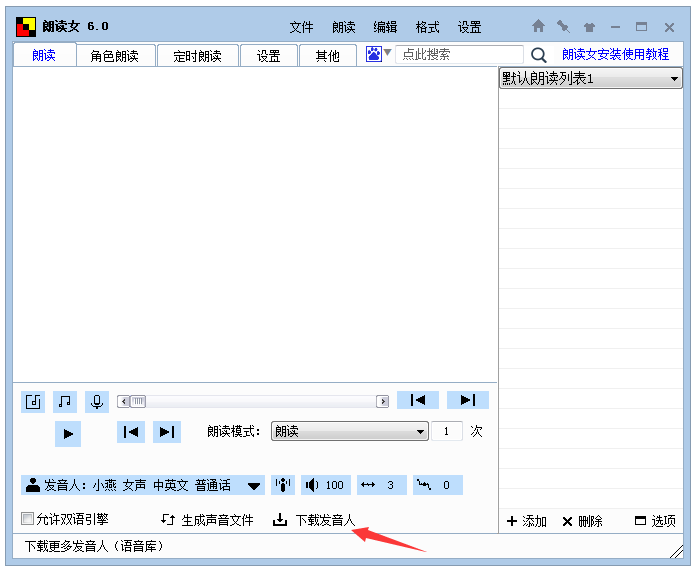This screenshot has width=695, height=573.
Task: Open the skin (shirt) icon
Action: tap(589, 27)
